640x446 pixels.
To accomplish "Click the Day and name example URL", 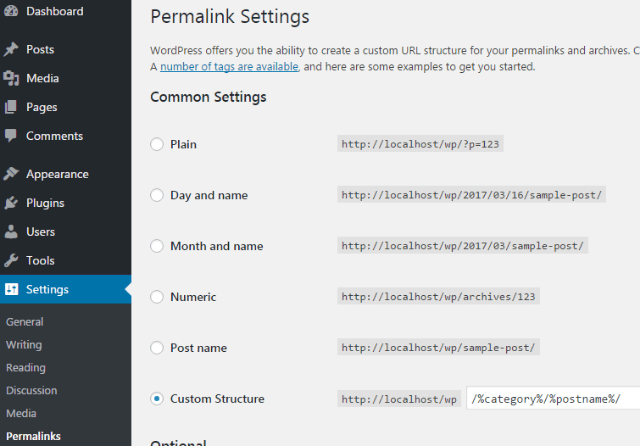I will click(x=471, y=195).
